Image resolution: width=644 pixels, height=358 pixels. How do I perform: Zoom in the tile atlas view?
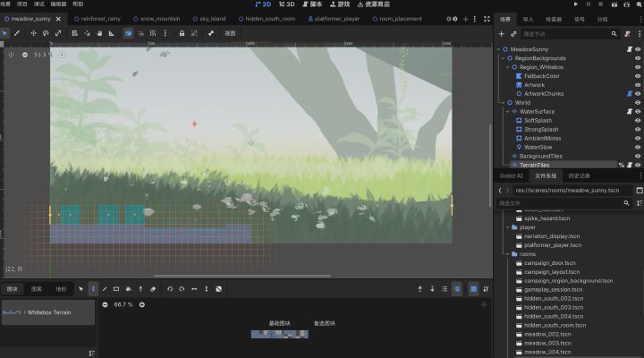141,304
